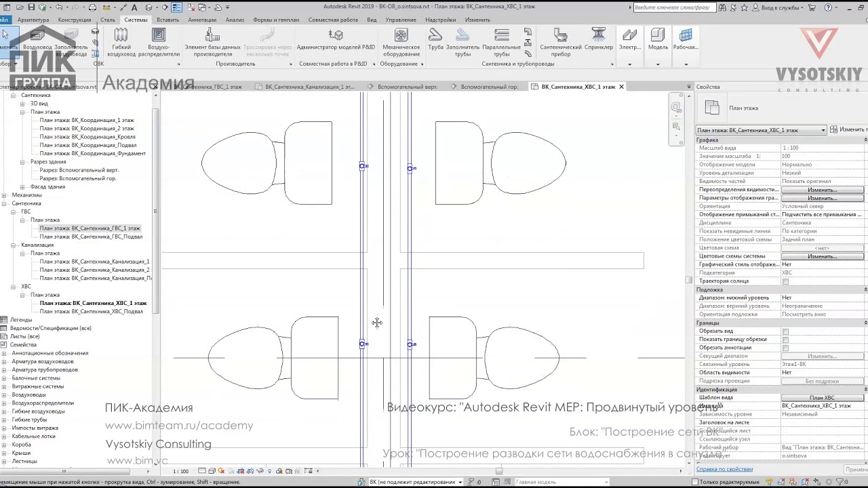The height and width of the screenshot is (488, 868).
Task: Select Разрез: Вспомогательный верт. in browser
Action: pos(79,170)
